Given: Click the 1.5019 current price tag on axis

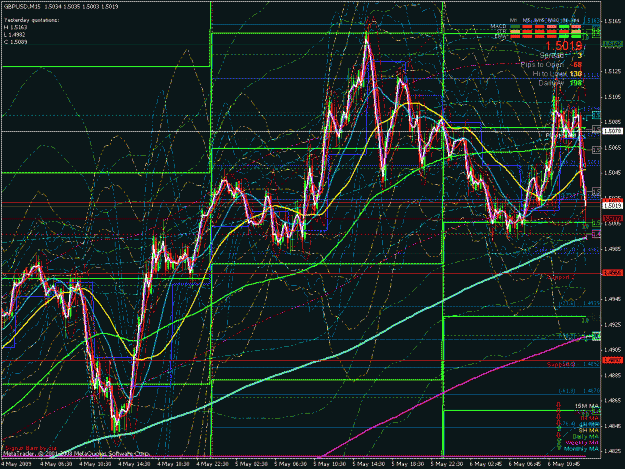Looking at the screenshot, I should pos(612,206).
